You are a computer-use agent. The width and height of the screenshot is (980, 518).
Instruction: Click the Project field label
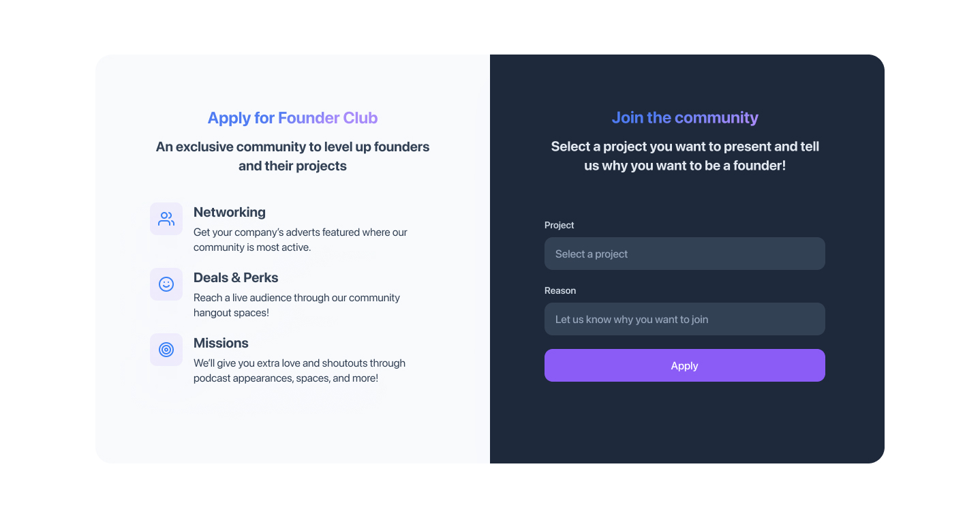tap(559, 225)
